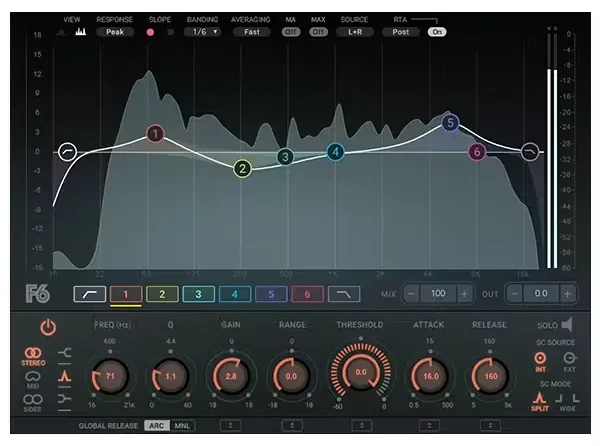Viewport: 600px width, 446px height.
Task: Switch to band 6 tab
Action: click(x=307, y=294)
